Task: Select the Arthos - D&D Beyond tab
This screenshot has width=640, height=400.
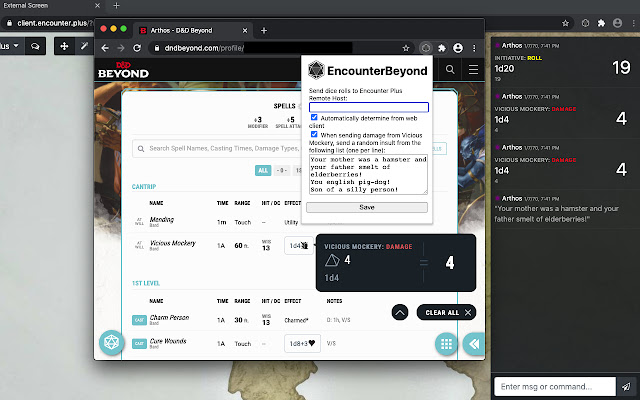Action: coord(193,31)
